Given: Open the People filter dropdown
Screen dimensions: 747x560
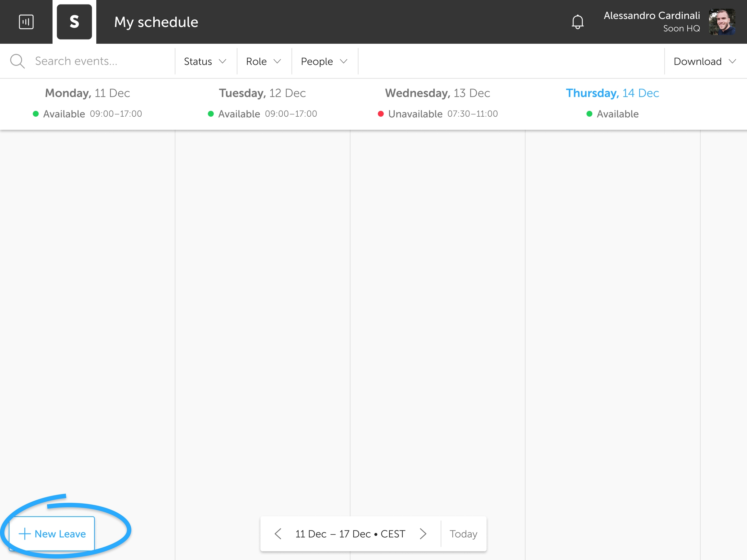Looking at the screenshot, I should (x=324, y=62).
